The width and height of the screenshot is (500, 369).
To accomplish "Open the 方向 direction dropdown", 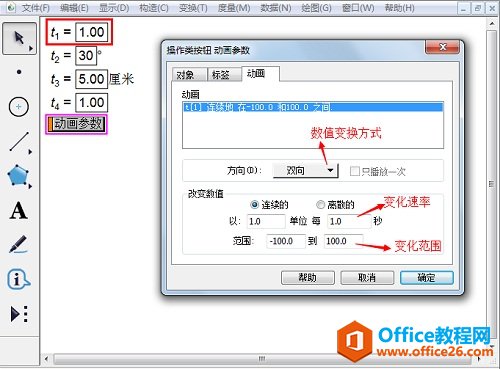I will click(x=306, y=171).
